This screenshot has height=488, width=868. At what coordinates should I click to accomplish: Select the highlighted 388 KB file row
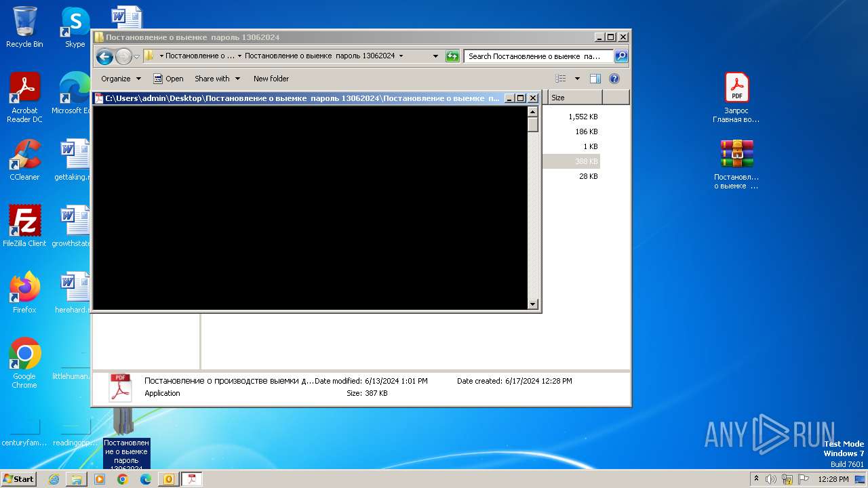[x=571, y=161]
